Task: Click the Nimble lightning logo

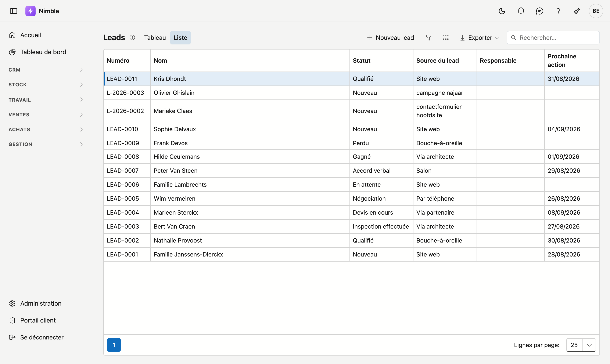Action: [x=30, y=11]
